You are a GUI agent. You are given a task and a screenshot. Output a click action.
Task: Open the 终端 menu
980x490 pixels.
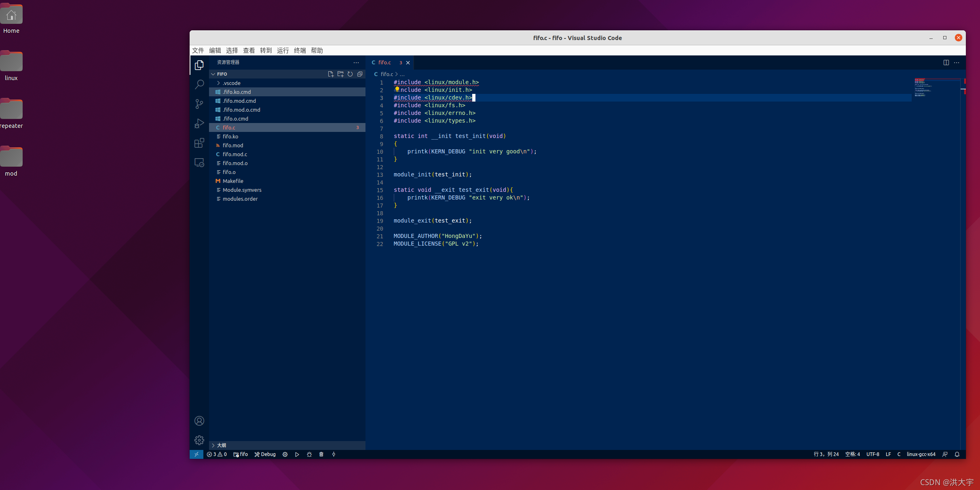(300, 51)
